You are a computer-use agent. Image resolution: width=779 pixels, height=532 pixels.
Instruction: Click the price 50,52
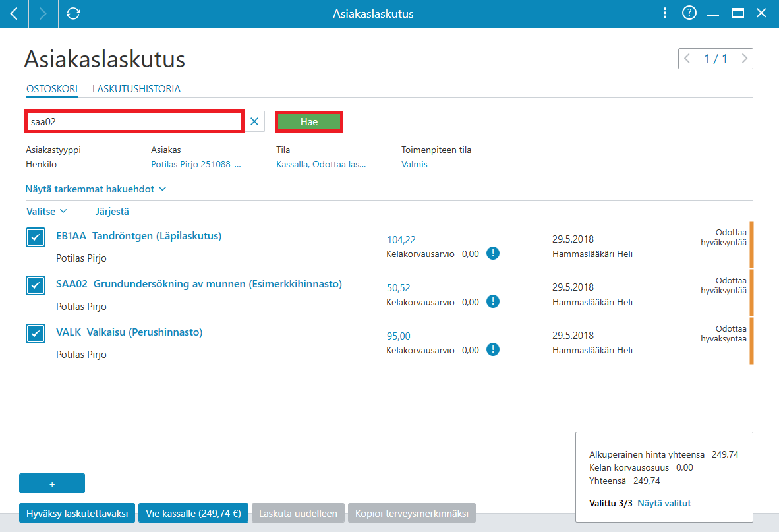tap(399, 288)
